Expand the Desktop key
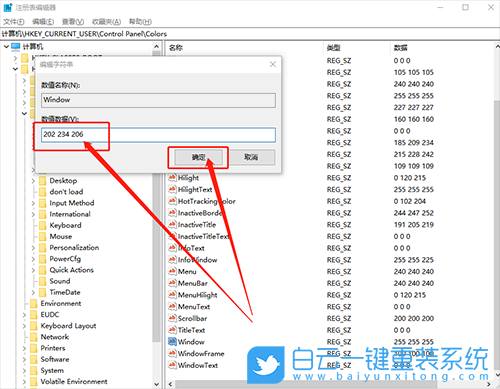This screenshot has width=500, height=389. click(33, 181)
